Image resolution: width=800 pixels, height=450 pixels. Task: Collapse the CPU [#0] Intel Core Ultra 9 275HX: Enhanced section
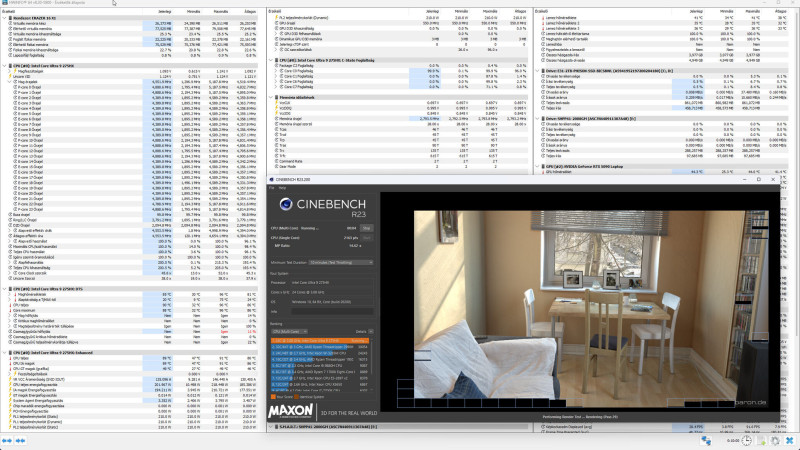5,353
